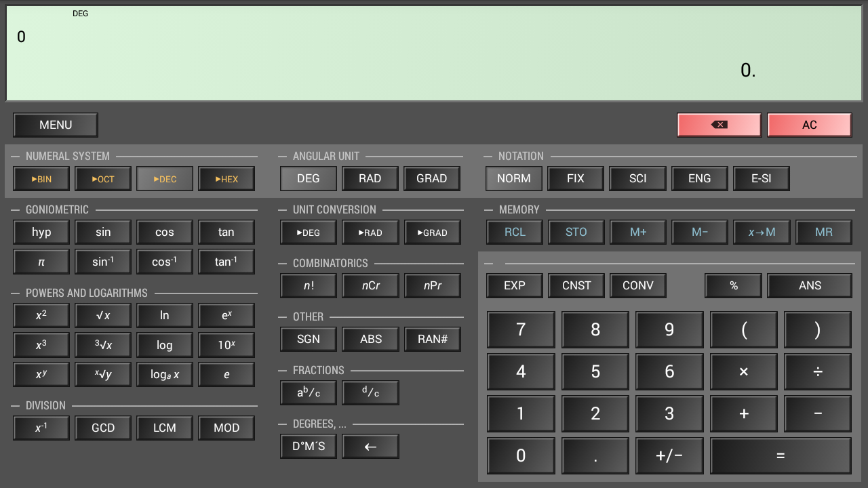Convert to OCT numeral system
This screenshot has width=868, height=488.
(x=103, y=179)
